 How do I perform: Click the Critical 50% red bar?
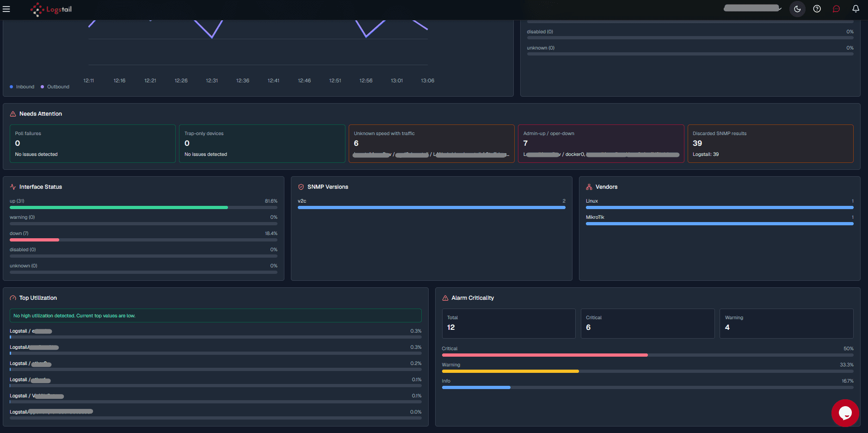(545, 355)
